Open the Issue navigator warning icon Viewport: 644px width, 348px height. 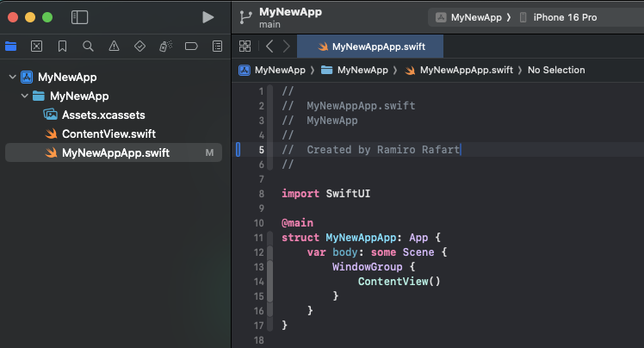coord(114,47)
